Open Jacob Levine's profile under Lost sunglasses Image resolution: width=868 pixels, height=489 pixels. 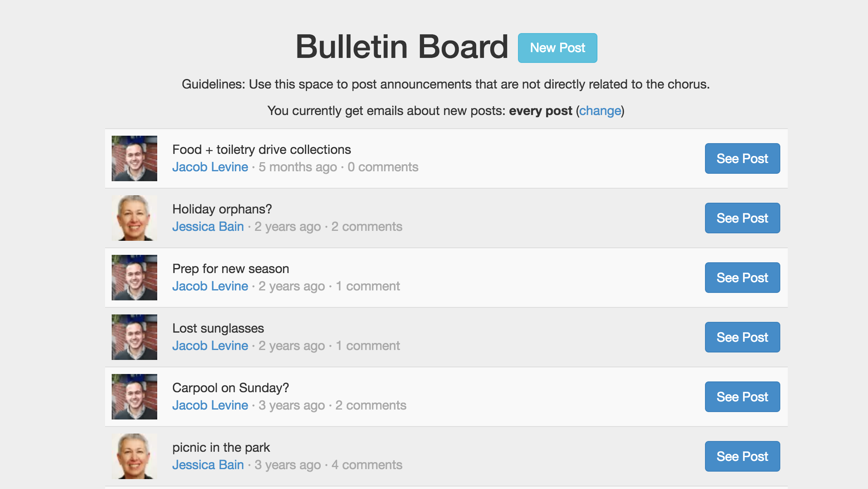[x=210, y=346]
